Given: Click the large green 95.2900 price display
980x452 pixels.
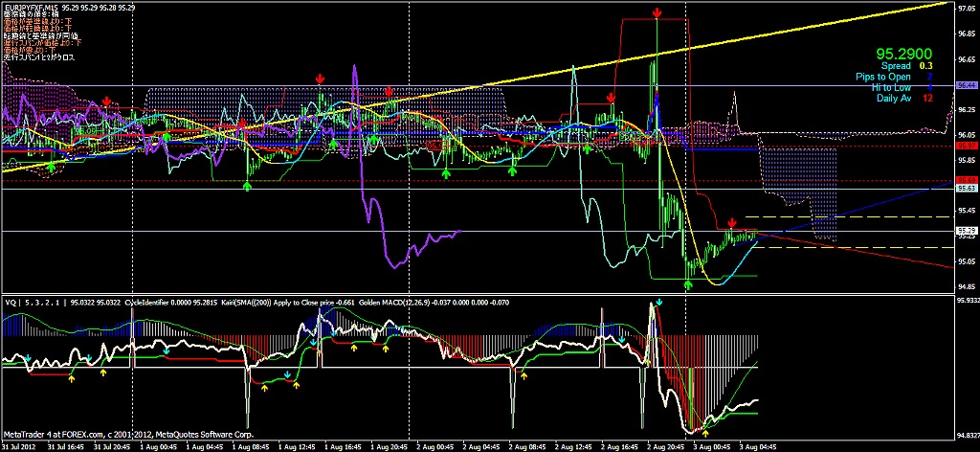Looking at the screenshot, I should 906,54.
